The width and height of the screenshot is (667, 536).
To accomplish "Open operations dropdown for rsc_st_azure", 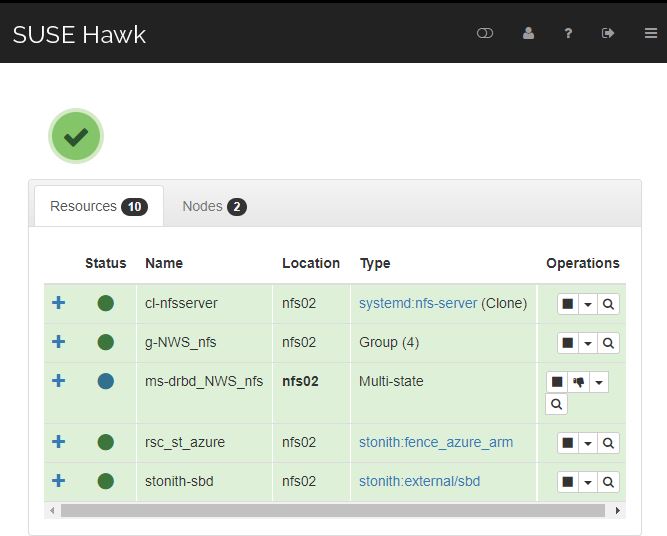I will click(588, 443).
